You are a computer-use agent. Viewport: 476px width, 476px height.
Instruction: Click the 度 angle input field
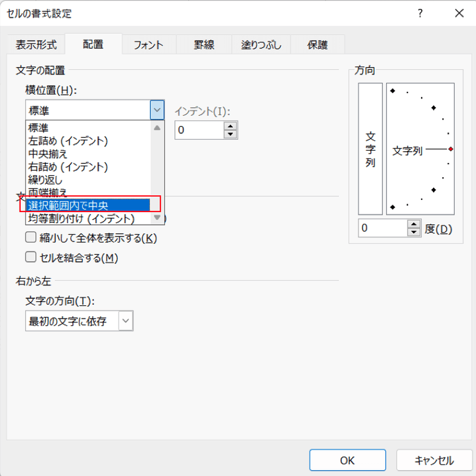[383, 228]
